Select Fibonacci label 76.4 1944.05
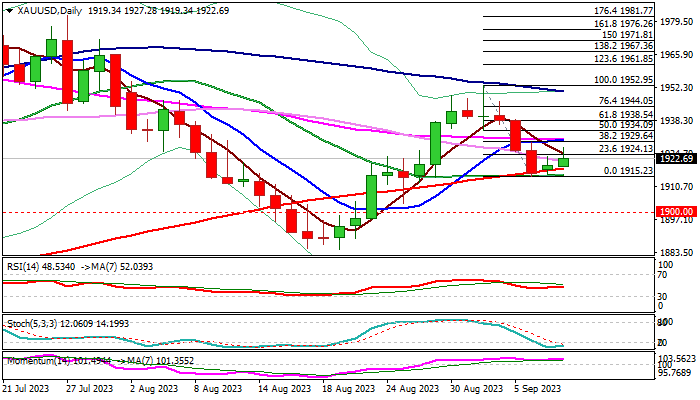The width and height of the screenshot is (700, 400). [625, 101]
